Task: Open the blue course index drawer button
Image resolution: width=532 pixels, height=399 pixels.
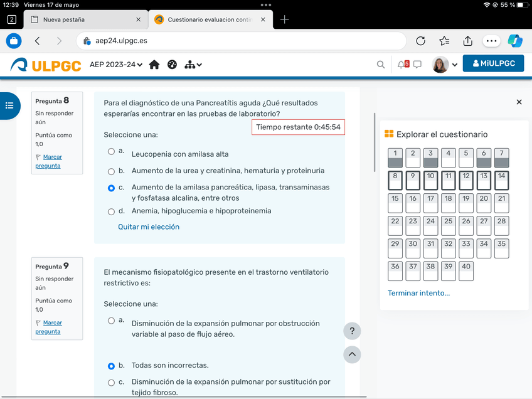Action: click(9, 105)
